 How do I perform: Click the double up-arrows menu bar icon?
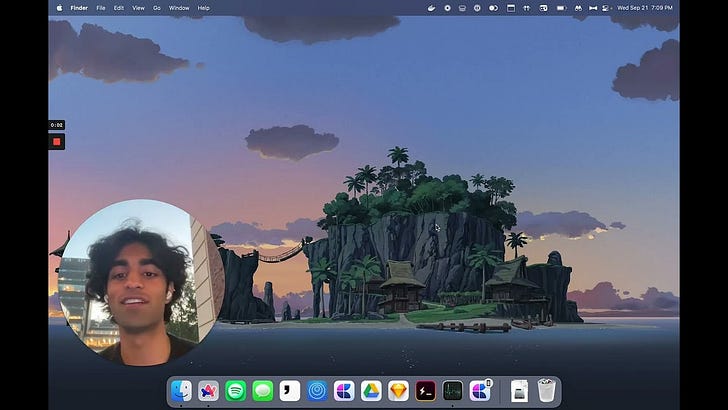point(526,8)
